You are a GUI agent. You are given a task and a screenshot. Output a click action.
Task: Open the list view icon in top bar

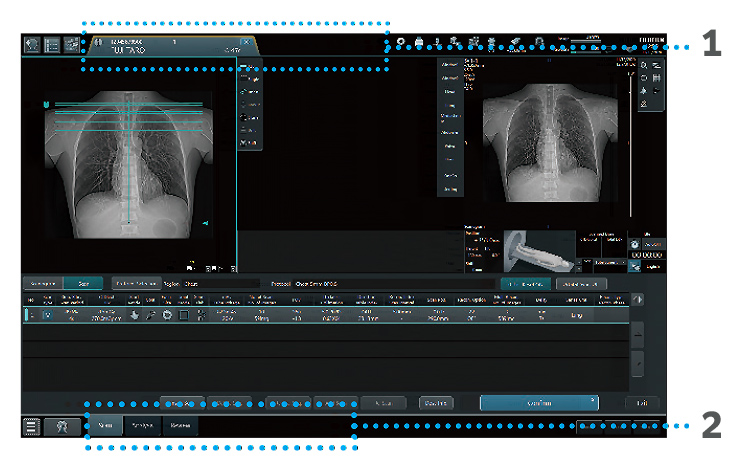[52, 45]
